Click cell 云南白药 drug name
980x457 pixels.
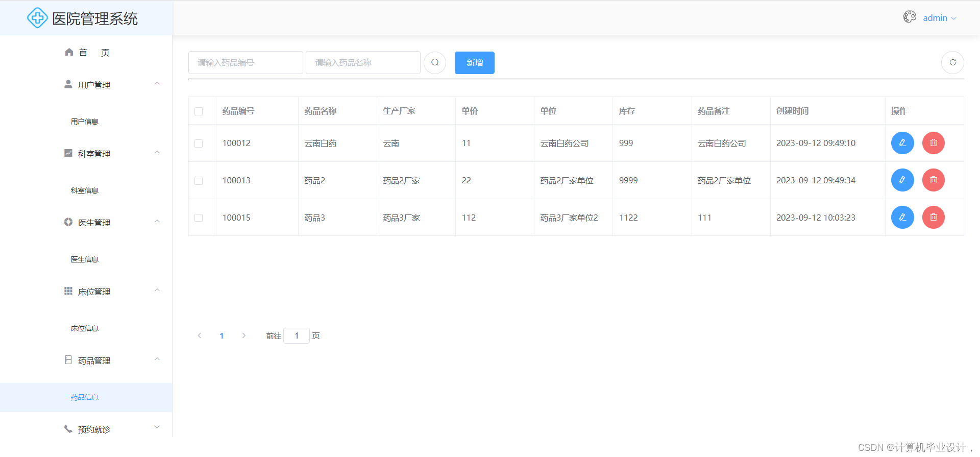[321, 143]
